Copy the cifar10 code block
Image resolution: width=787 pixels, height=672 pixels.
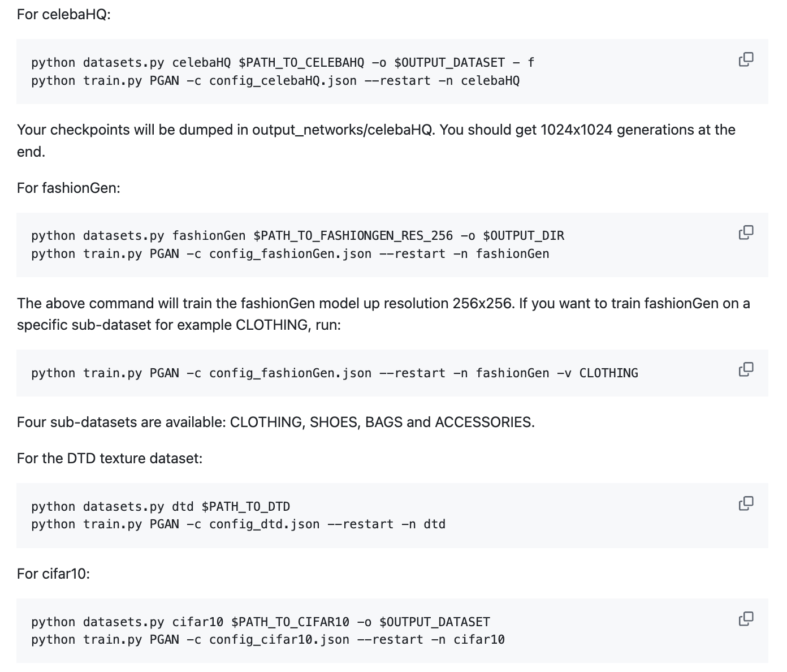point(746,618)
